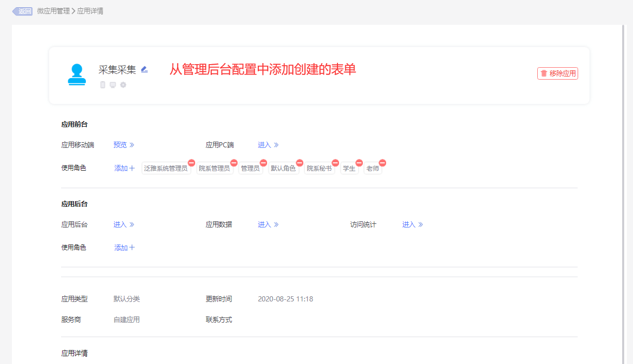Go back using the 返回 button
The image size is (633, 364).
23,11
